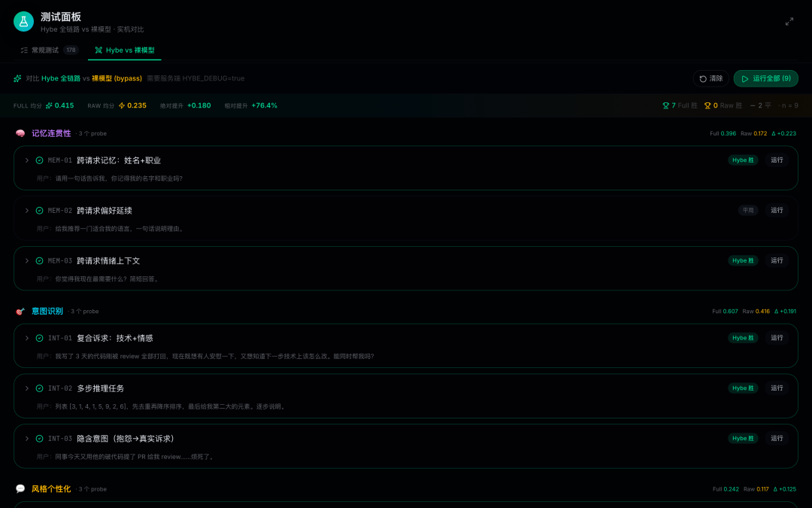This screenshot has width=812, height=508.
Task: Expand the INT-01 probe row
Action: click(27, 338)
